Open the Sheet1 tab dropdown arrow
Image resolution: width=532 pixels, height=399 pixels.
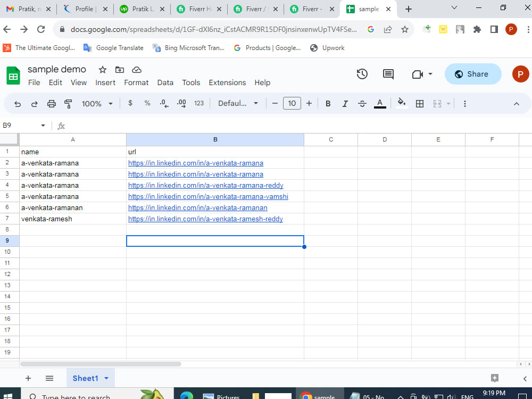106,378
